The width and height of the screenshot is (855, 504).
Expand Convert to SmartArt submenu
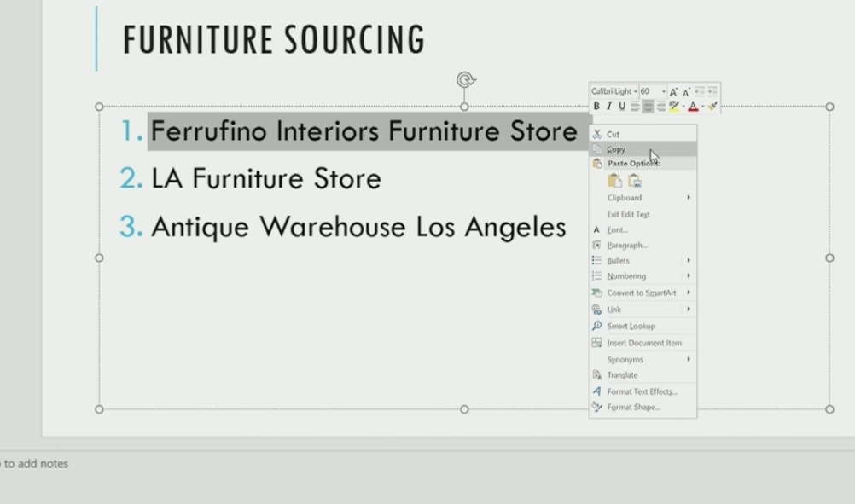pyautogui.click(x=643, y=293)
